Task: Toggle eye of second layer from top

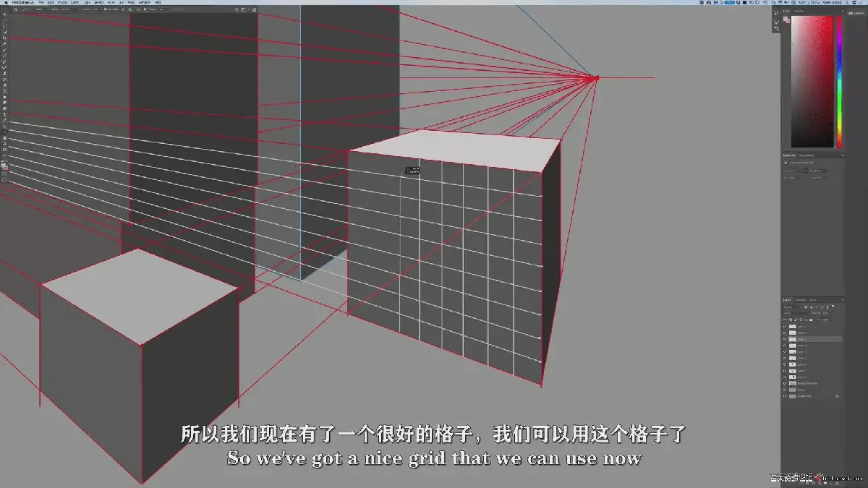Action: 785,333
